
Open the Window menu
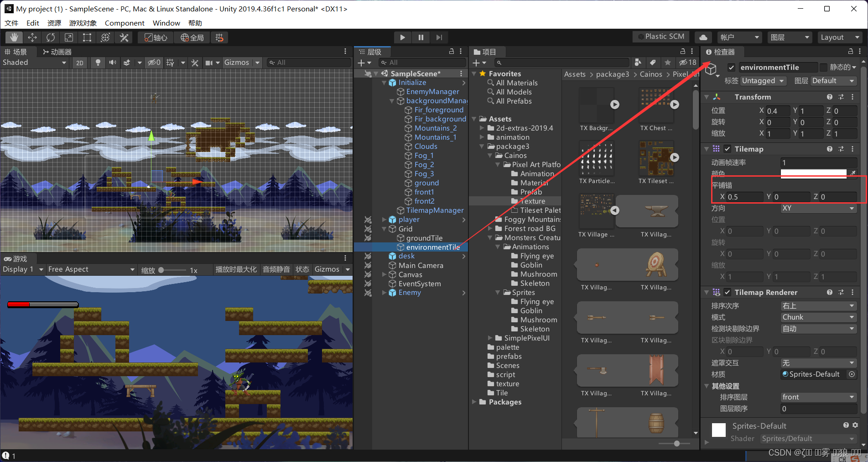[x=166, y=23]
